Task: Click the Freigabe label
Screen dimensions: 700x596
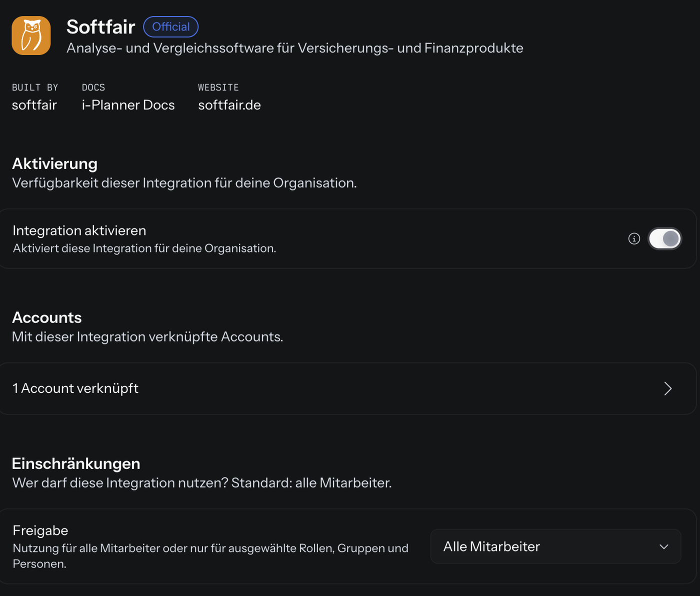Action: click(x=40, y=530)
